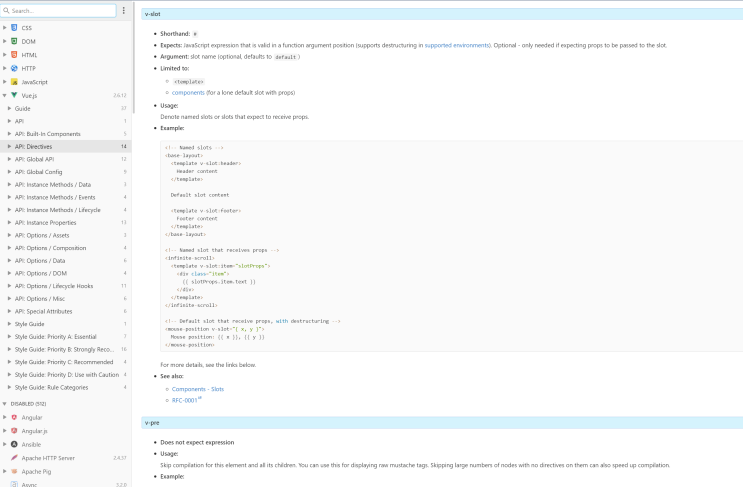
Task: Select API: Options / DOM
Action: 66,273
